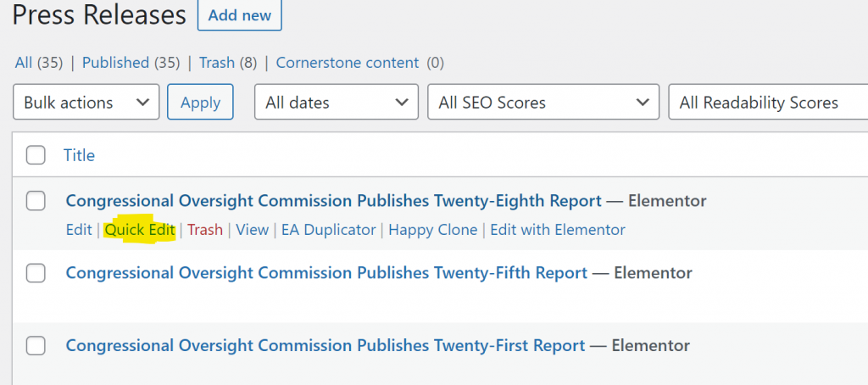The width and height of the screenshot is (868, 385).
Task: Show All (35) press releases
Action: 39,63
